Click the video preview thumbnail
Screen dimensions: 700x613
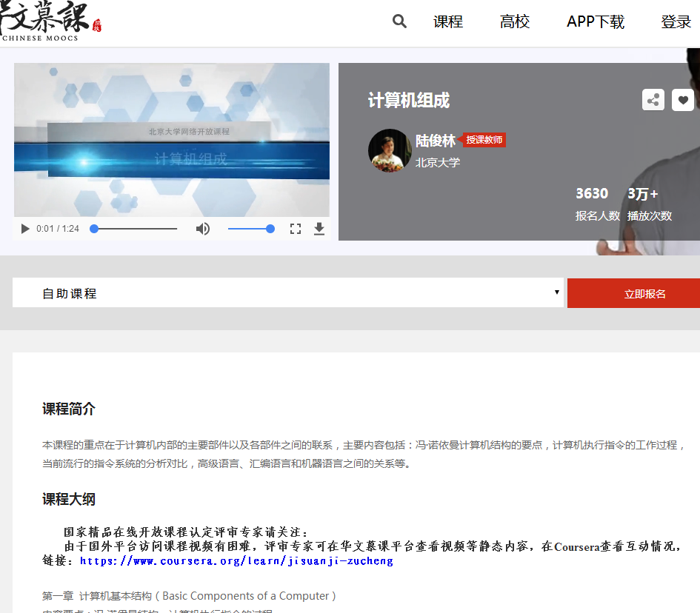point(172,140)
